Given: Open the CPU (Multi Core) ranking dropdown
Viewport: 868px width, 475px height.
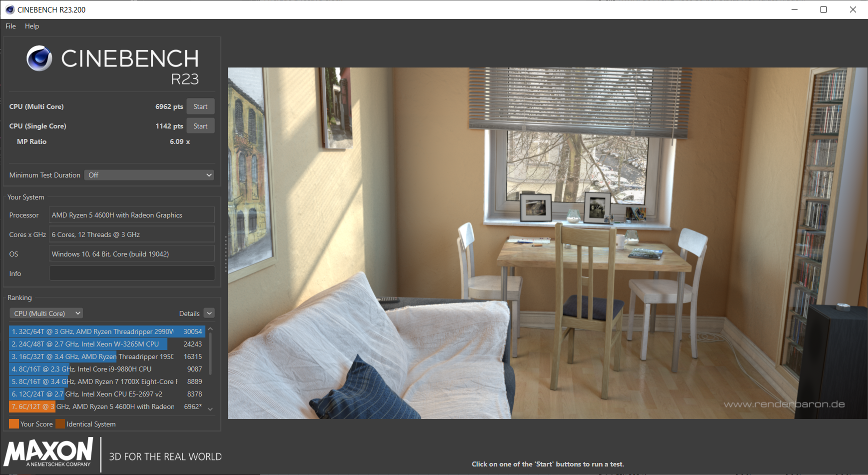Looking at the screenshot, I should pos(46,313).
